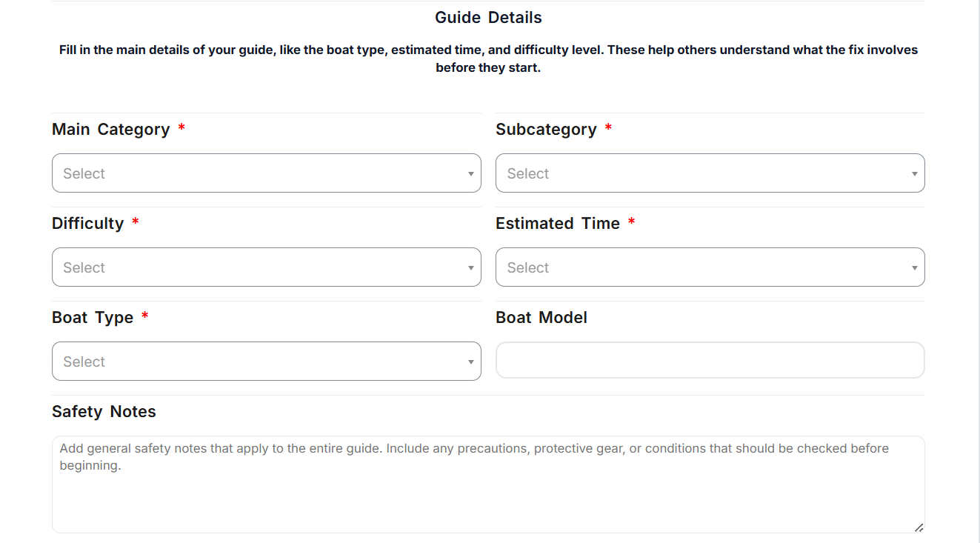
Task: Open the Difficulty select box placeholder
Action: pos(84,267)
